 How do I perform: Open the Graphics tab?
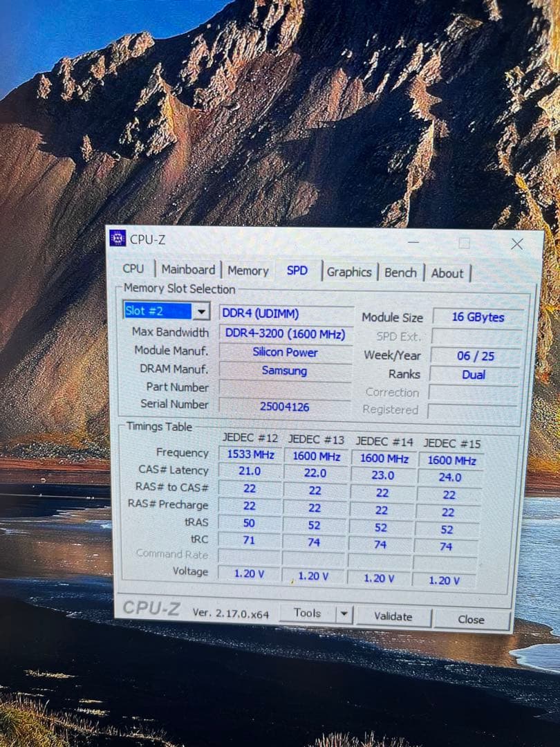[x=349, y=272]
